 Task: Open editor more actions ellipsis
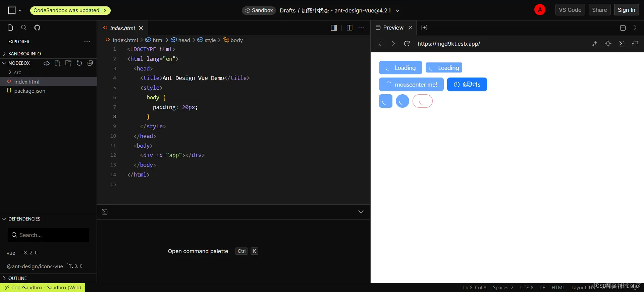361,28
